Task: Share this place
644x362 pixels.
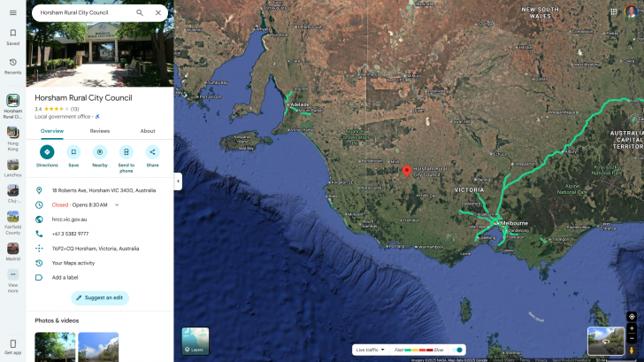Action: (x=152, y=152)
